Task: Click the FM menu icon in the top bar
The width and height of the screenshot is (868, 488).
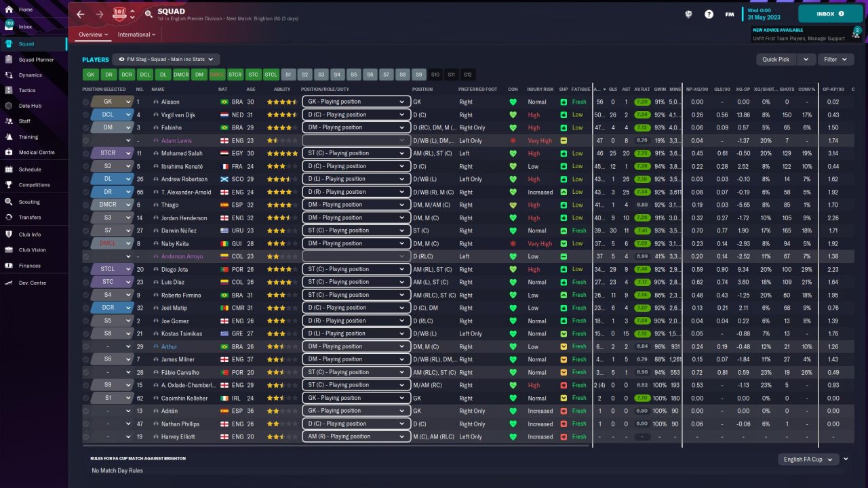Action: 730,14
